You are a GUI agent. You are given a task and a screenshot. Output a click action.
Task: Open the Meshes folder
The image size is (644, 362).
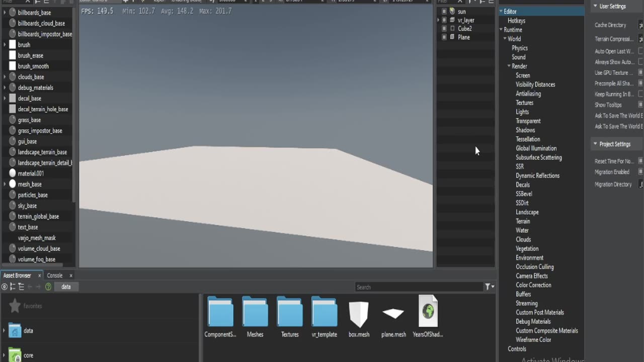click(255, 312)
